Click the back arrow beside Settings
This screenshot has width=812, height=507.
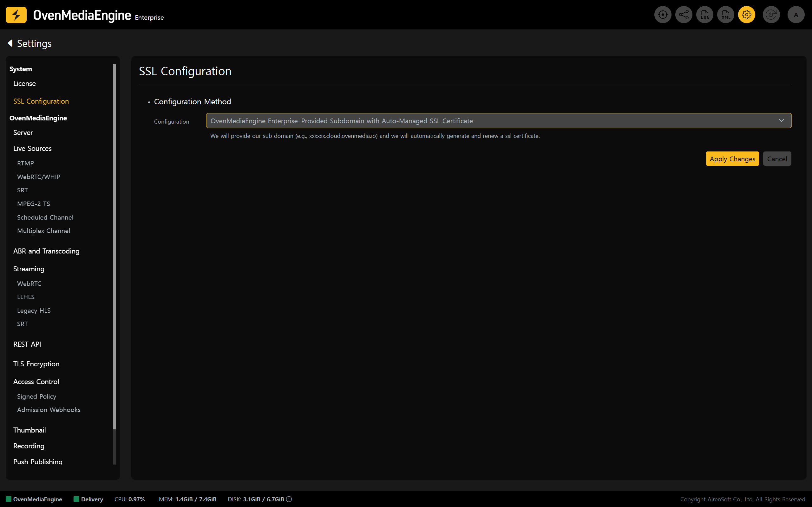pyautogui.click(x=10, y=43)
